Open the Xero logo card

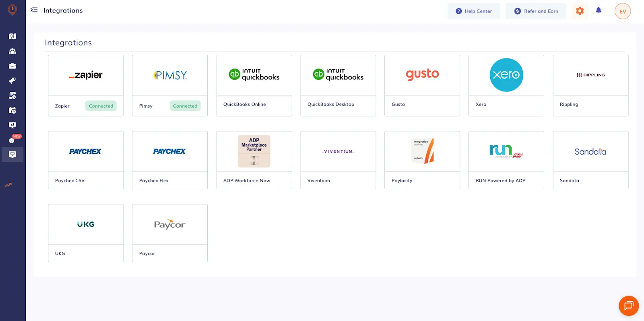click(506, 75)
